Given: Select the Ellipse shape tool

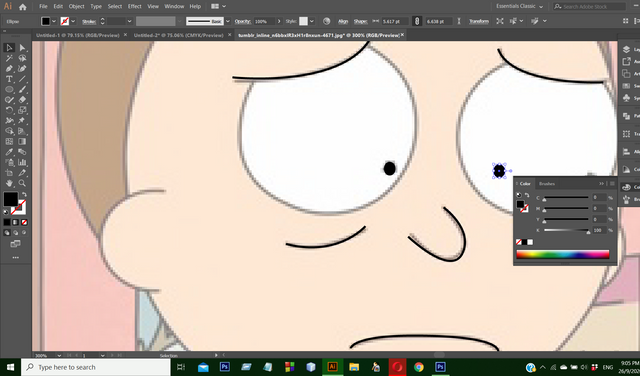Looking at the screenshot, I should [x=9, y=89].
